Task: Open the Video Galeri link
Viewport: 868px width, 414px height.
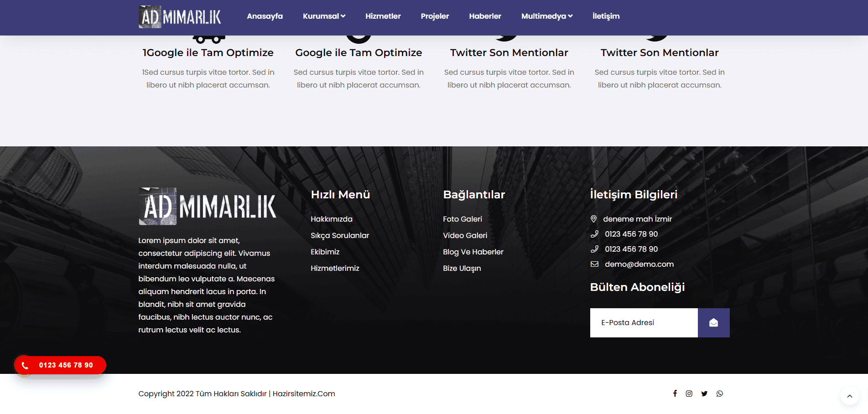Action: (x=465, y=235)
